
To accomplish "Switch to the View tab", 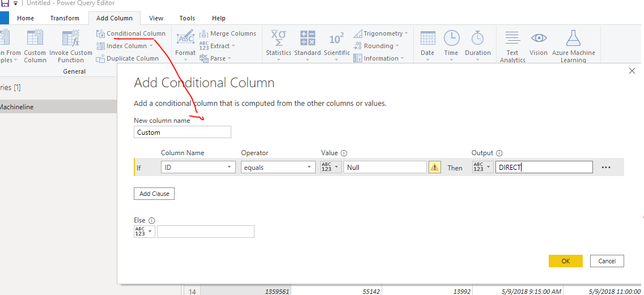I will [156, 18].
